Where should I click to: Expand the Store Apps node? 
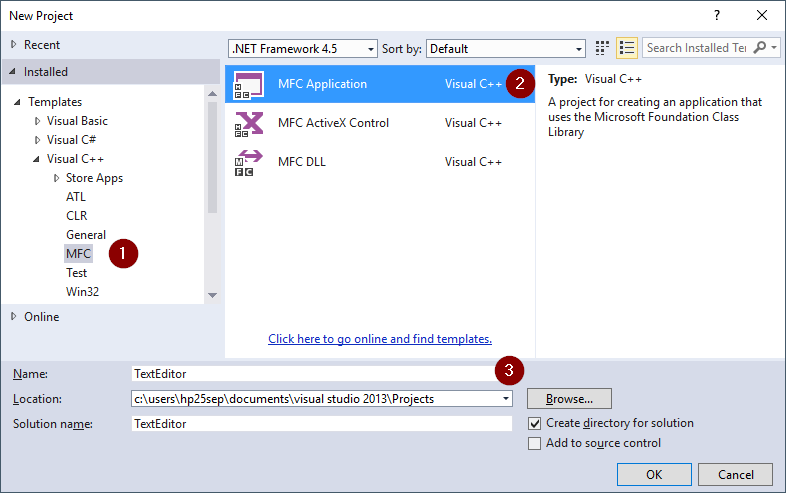coord(57,178)
